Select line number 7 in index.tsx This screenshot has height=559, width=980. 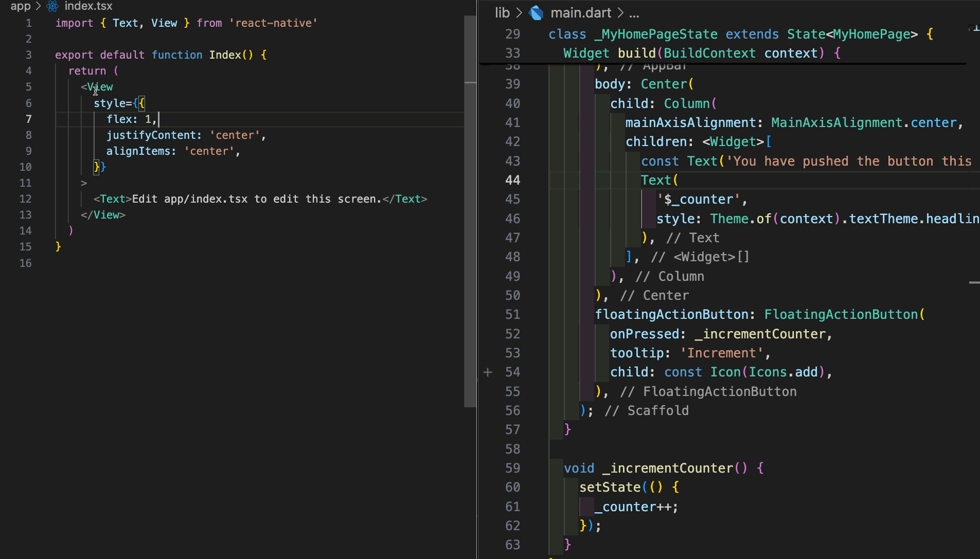(x=29, y=119)
